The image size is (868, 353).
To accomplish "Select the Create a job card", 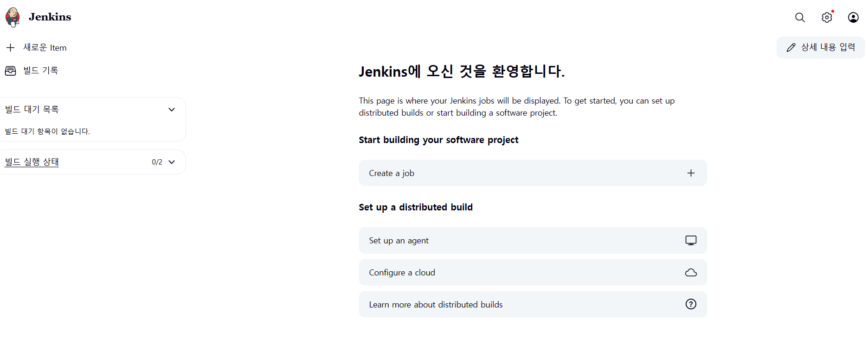I will point(533,173).
